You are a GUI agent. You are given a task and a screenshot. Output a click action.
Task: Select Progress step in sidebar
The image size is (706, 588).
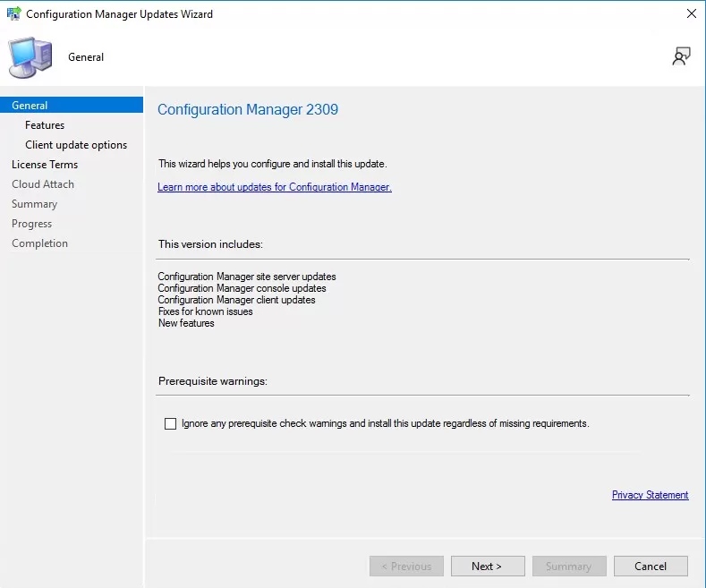pos(31,224)
